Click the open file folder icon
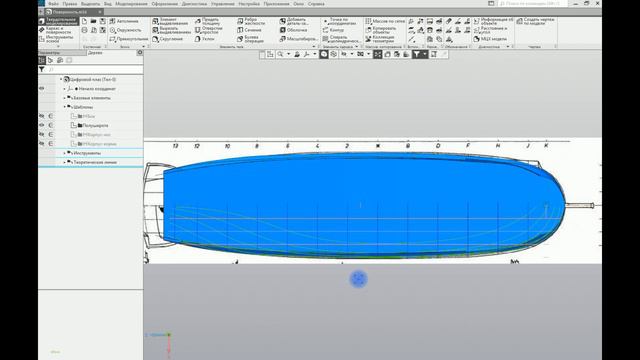This screenshot has width=640, height=360. 93,21
